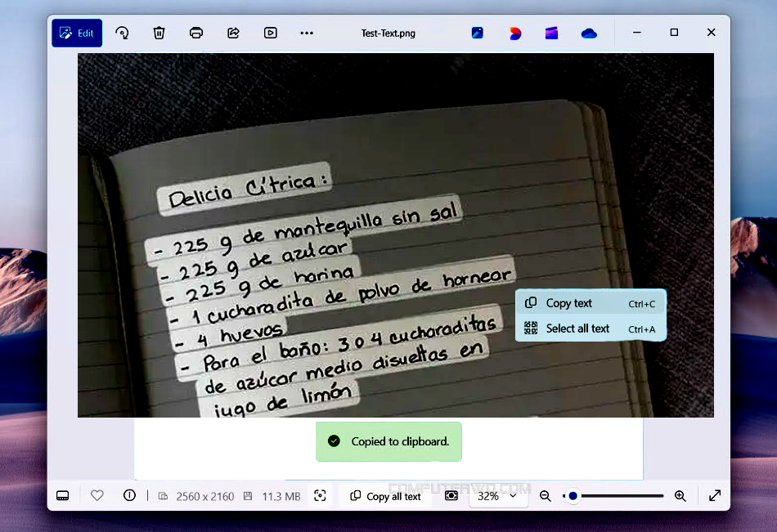Open the Edit image button

click(x=77, y=34)
